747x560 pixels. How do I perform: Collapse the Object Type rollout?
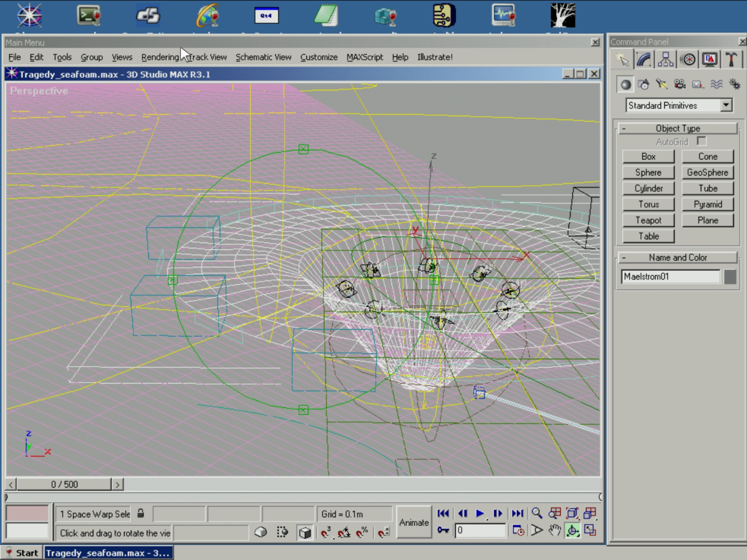point(678,128)
